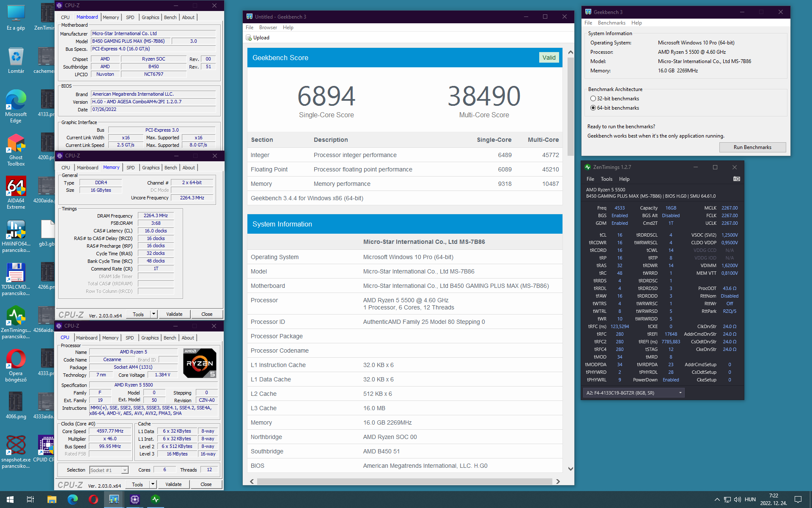Open the 4066.png desktop file
The width and height of the screenshot is (812, 508).
pos(16,406)
